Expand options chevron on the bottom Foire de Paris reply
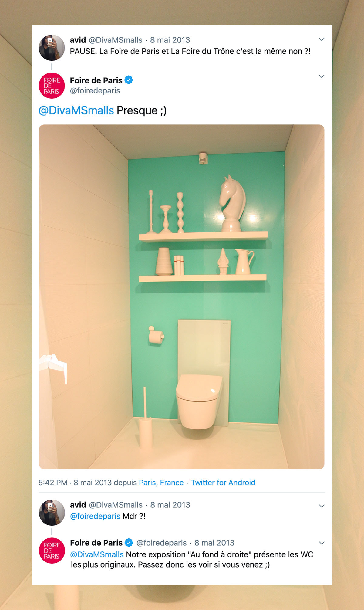The height and width of the screenshot is (610, 364). pyautogui.click(x=322, y=543)
